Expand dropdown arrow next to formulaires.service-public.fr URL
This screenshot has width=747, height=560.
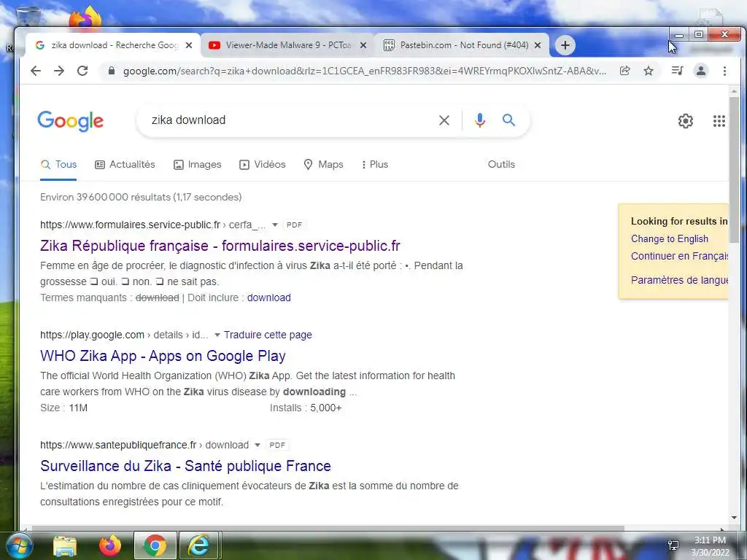pyautogui.click(x=275, y=225)
